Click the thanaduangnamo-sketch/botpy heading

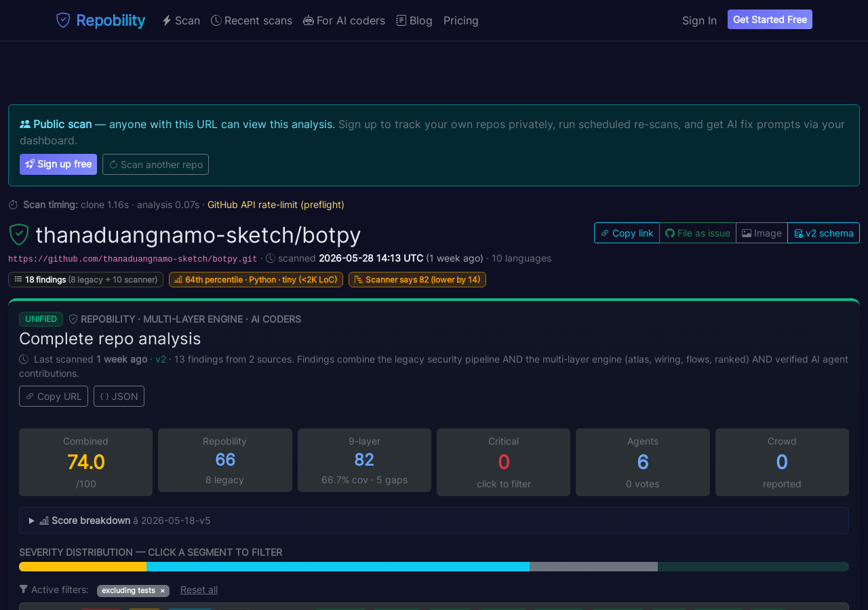198,235
